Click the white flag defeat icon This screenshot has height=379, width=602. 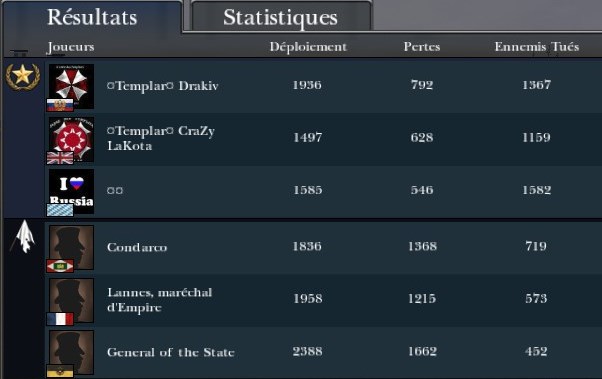pyautogui.click(x=23, y=237)
